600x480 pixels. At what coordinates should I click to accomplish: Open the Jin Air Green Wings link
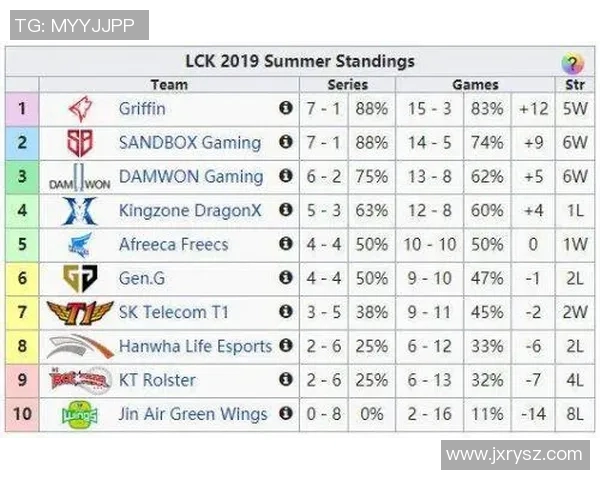(193, 414)
